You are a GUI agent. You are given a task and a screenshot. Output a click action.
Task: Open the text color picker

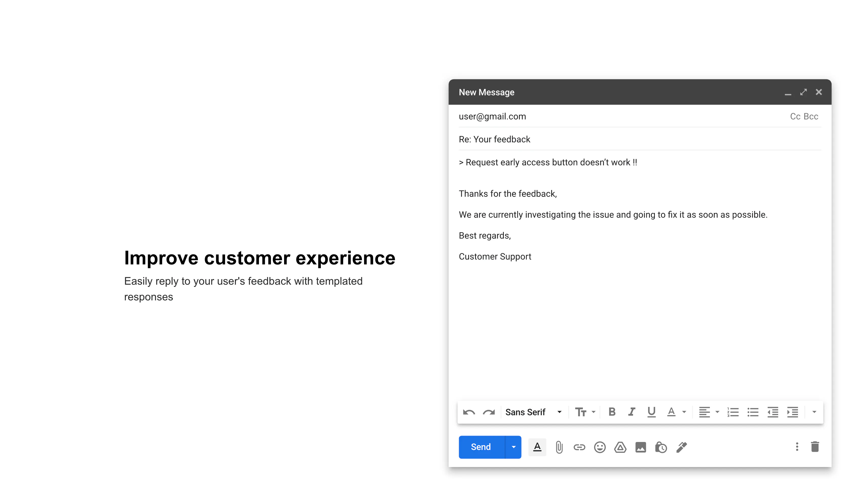(x=676, y=412)
